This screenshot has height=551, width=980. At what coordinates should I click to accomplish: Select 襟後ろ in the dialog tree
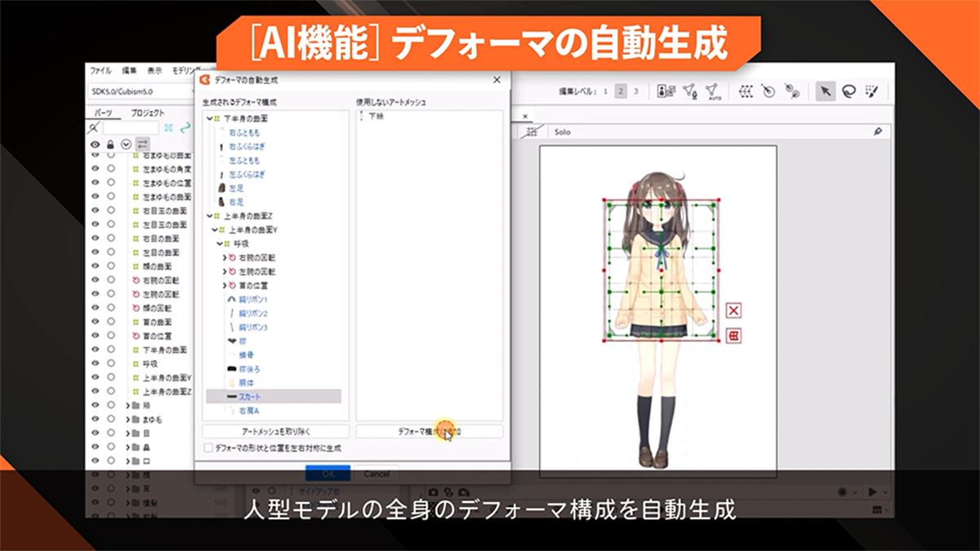pos(249,369)
